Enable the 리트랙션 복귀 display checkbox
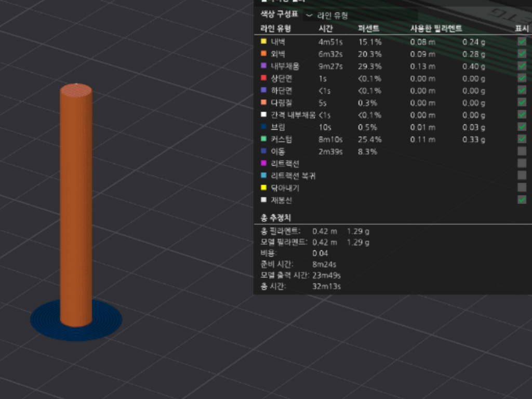Viewport: 532px width, 399px height. point(522,176)
